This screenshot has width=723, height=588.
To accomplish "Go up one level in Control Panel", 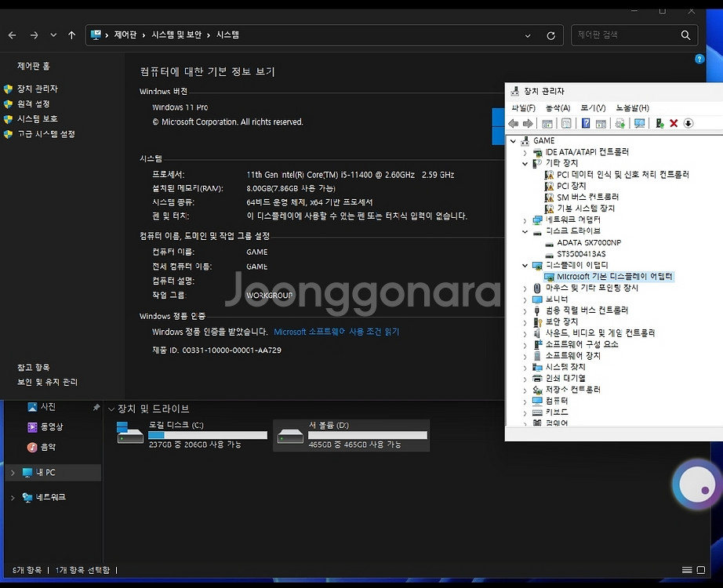I will pyautogui.click(x=71, y=35).
